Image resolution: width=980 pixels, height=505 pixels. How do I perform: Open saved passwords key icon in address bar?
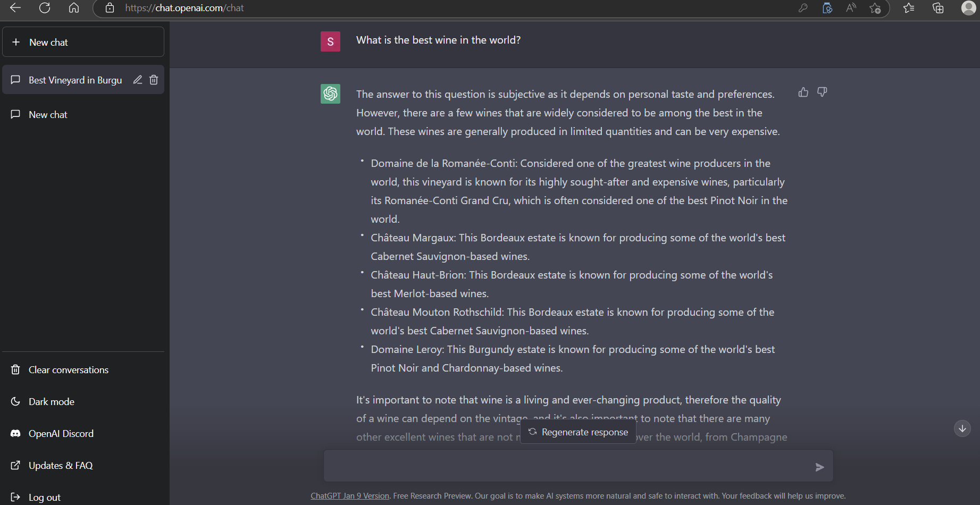[803, 8]
